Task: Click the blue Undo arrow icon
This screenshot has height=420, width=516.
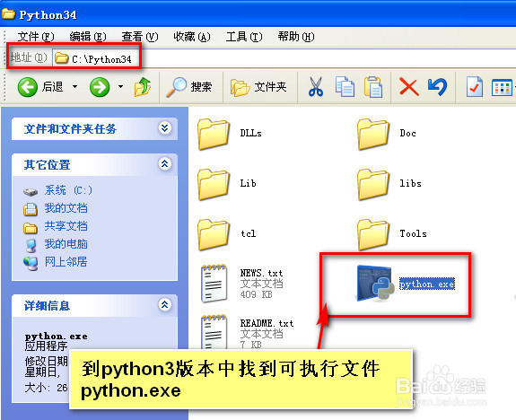Action: coord(438,87)
